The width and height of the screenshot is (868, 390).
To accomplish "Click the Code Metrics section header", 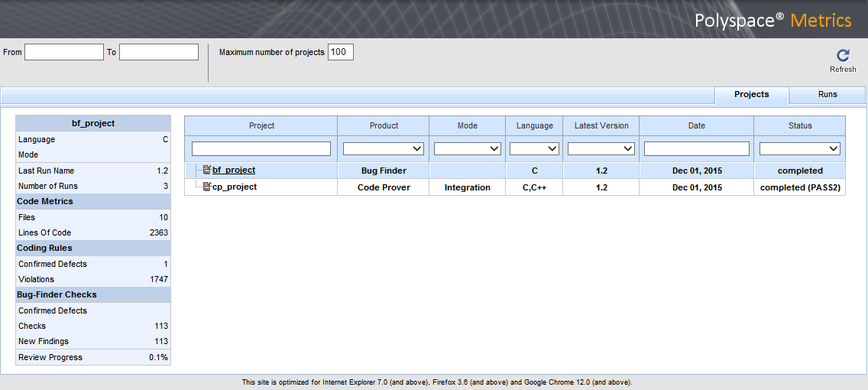I will coord(93,201).
